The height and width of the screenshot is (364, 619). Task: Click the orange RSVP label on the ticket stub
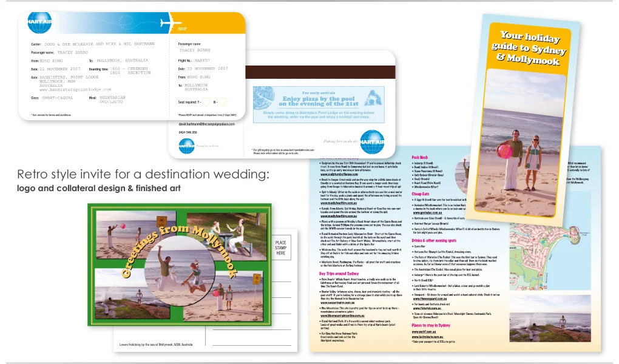click(182, 29)
